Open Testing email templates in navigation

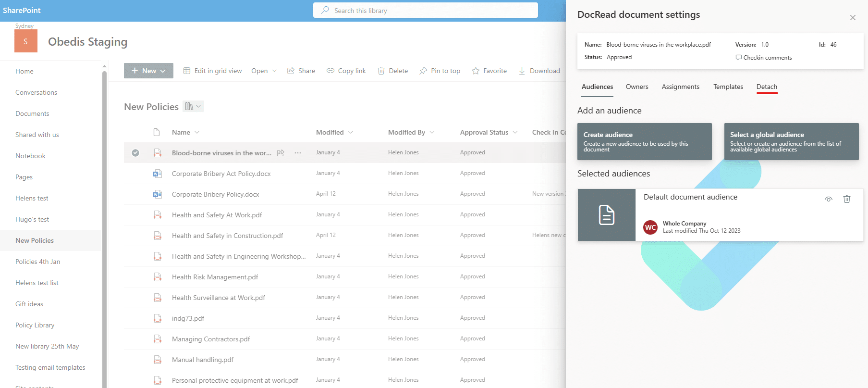click(x=50, y=367)
